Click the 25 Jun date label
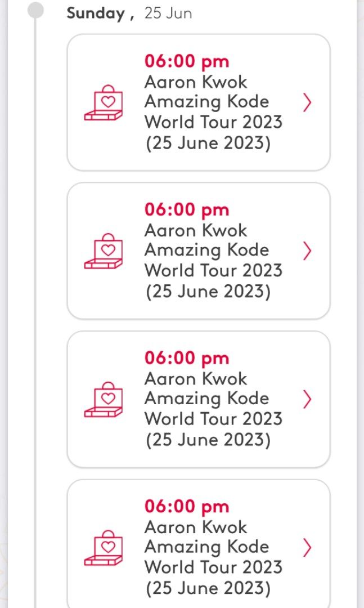364x608 pixels. pyautogui.click(x=168, y=13)
